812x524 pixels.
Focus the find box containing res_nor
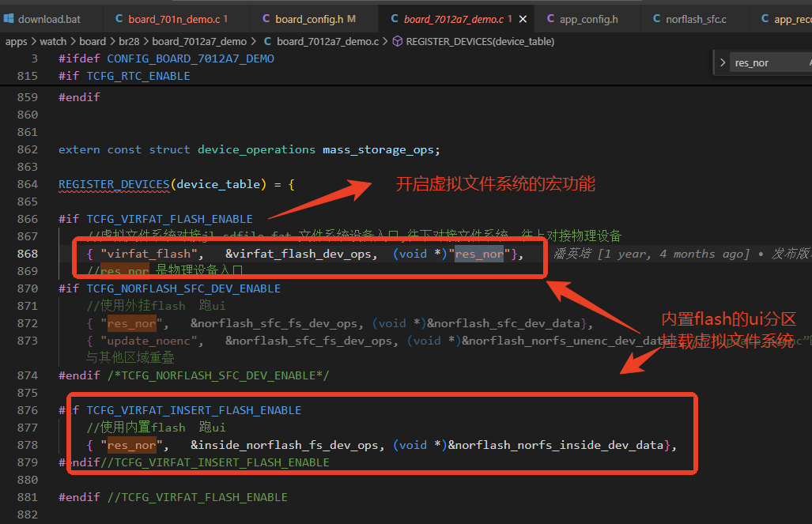pos(772,62)
